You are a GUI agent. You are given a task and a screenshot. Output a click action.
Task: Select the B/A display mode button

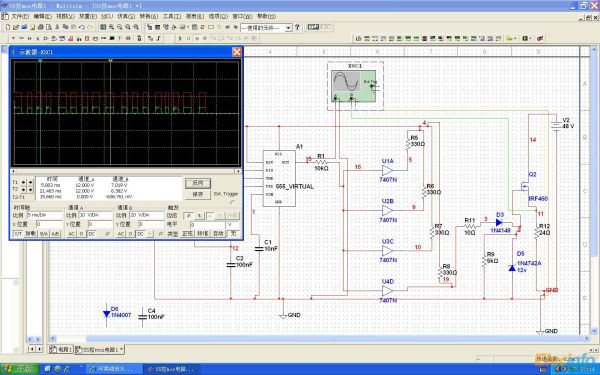(x=44, y=233)
